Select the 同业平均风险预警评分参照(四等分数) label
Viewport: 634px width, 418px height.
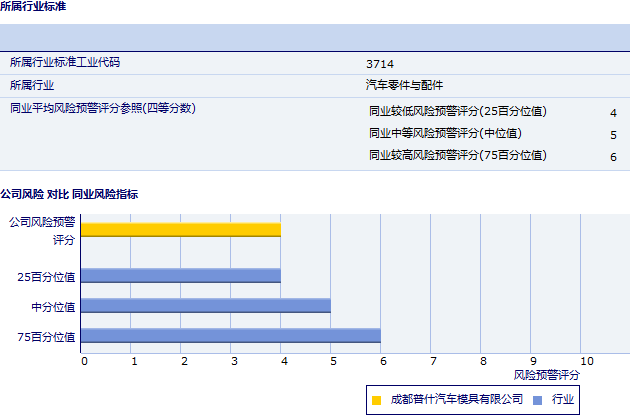pyautogui.click(x=102, y=108)
